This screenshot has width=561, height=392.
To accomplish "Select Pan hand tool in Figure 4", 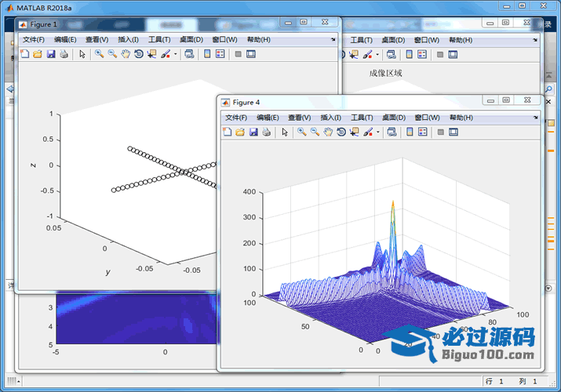I will pos(328,132).
